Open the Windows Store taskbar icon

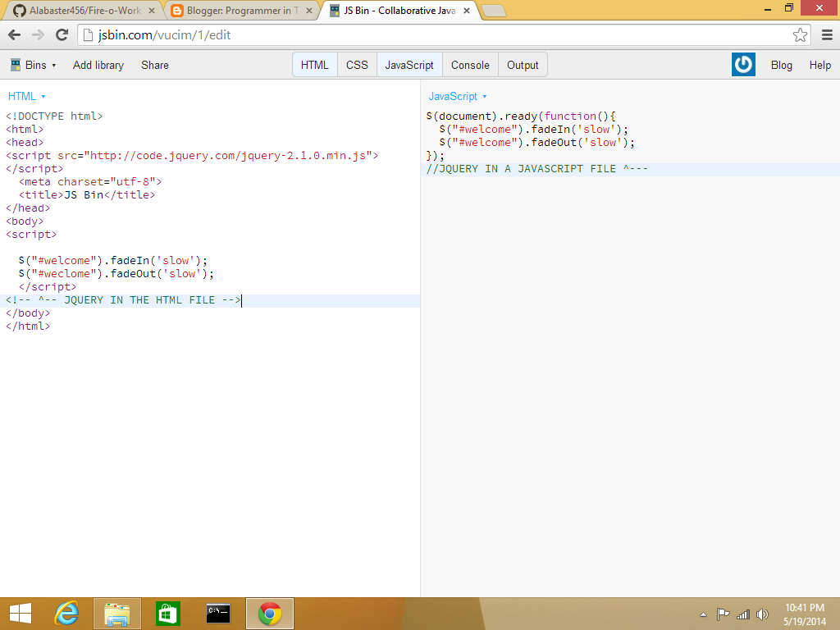[167, 614]
